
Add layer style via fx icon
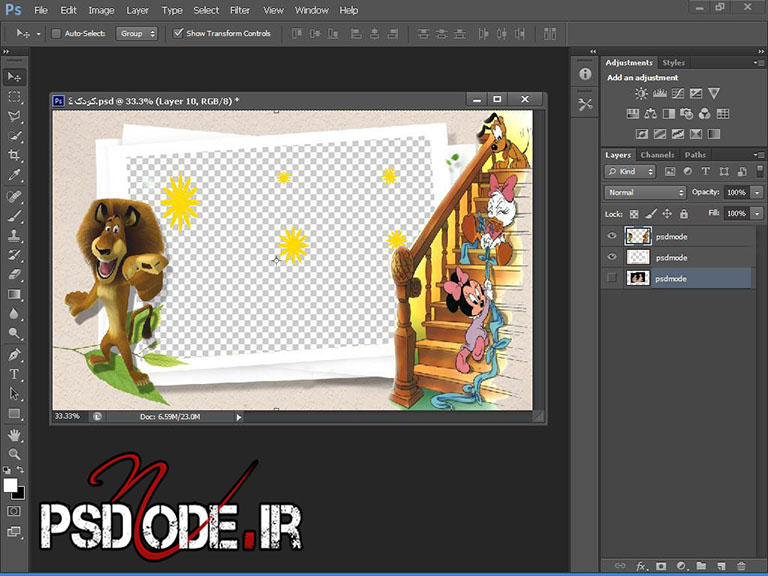tap(641, 566)
